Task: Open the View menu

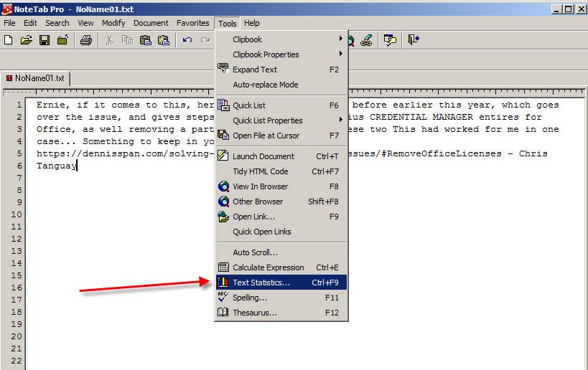Action: (85, 23)
